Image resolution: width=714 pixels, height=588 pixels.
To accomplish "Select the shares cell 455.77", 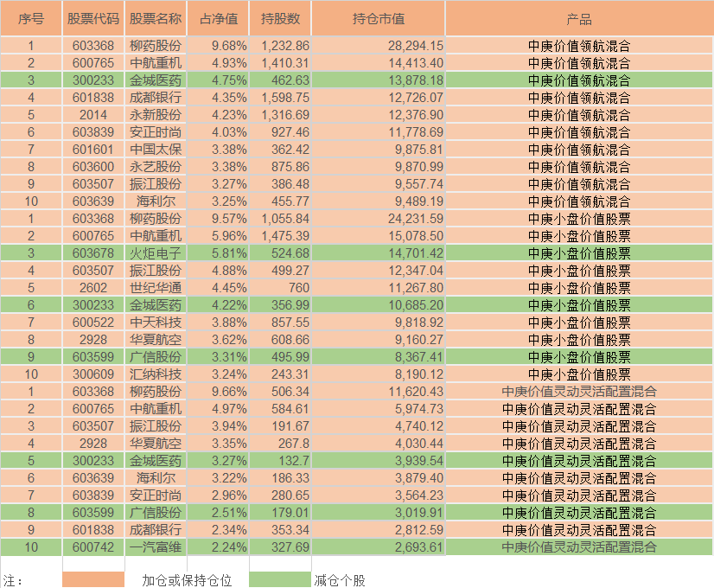I will click(280, 201).
